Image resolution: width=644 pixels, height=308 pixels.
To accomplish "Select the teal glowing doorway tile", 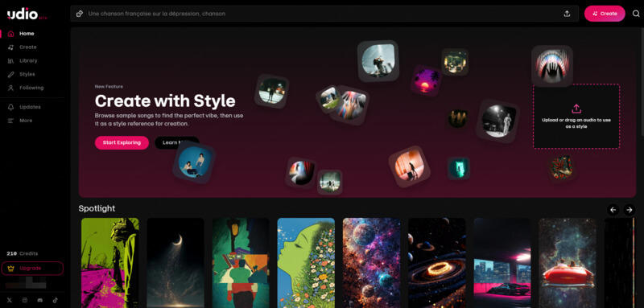I will point(459,168).
